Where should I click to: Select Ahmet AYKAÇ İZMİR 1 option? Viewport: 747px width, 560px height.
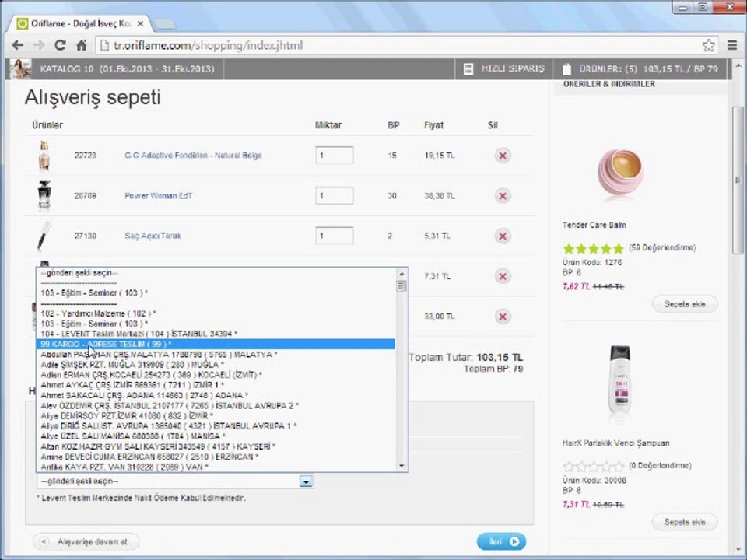[x=216, y=385]
